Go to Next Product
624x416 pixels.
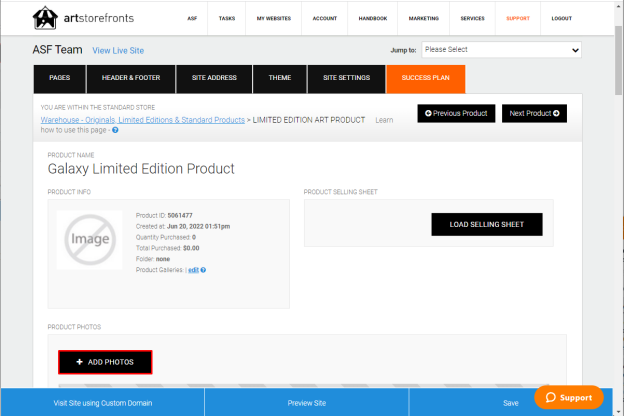tap(534, 113)
